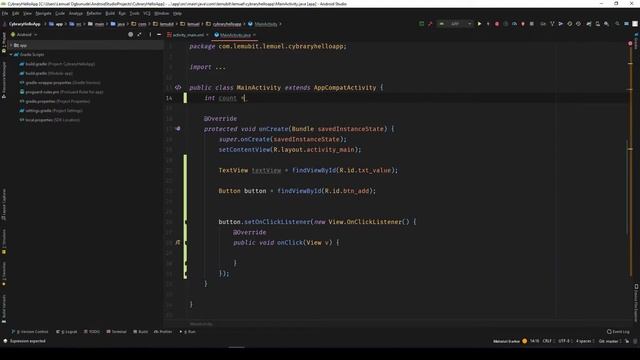
Task: Open the Navigate menu
Action: 43,13
